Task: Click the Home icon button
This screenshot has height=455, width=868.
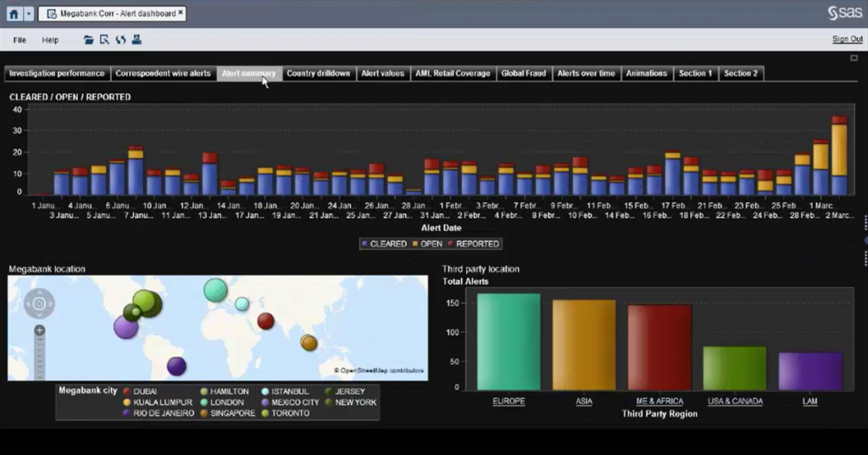Action: coord(13,14)
